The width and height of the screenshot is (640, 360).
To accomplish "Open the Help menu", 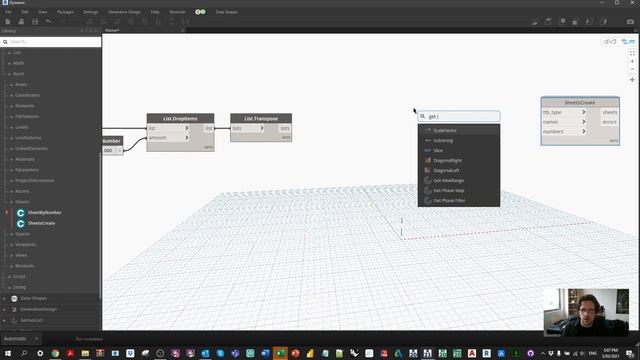I will [155, 12].
